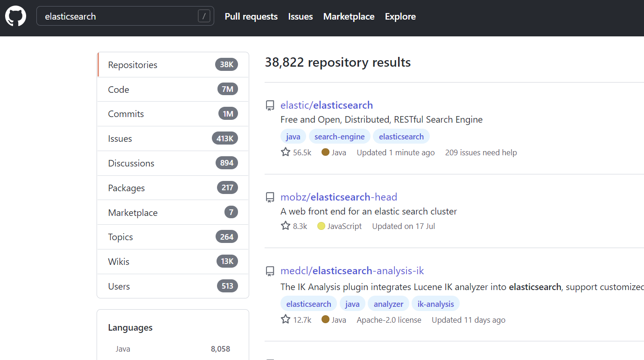This screenshot has width=644, height=360.
Task: Click the ik-analysis topic tag
Action: tap(436, 304)
